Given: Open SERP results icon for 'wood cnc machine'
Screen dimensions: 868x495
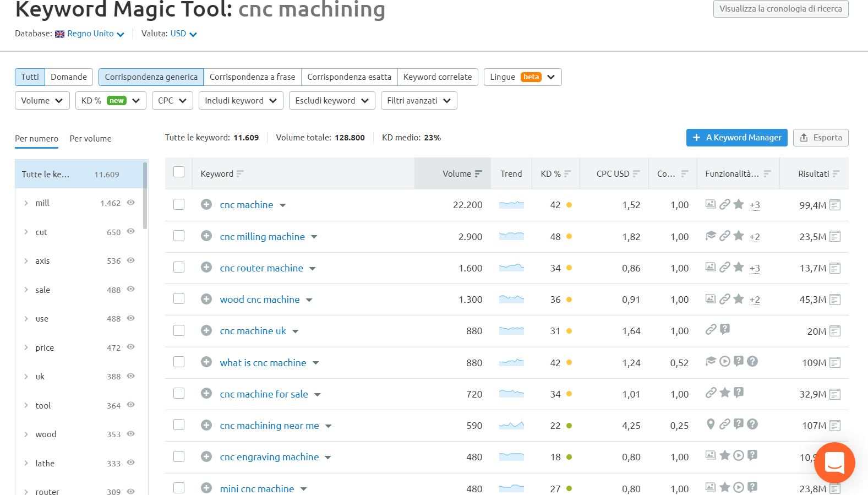Looking at the screenshot, I should tap(835, 300).
